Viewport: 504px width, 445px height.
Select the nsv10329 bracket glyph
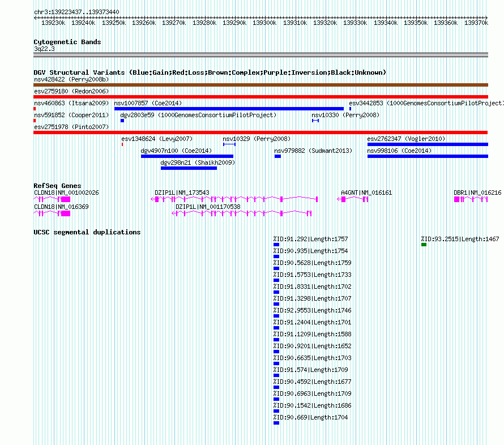click(x=229, y=144)
